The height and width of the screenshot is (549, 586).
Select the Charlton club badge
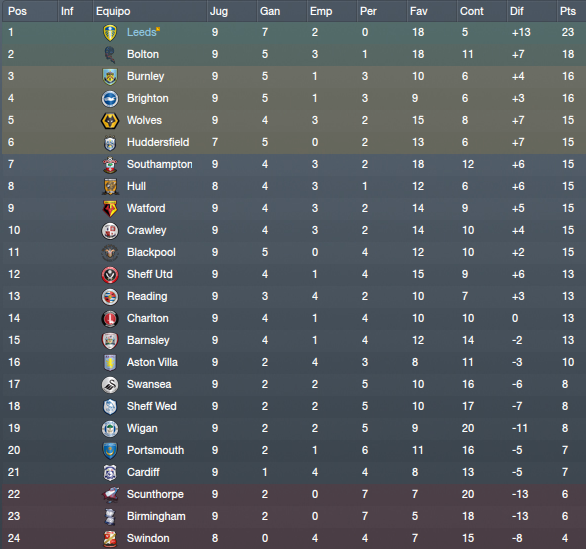110,318
